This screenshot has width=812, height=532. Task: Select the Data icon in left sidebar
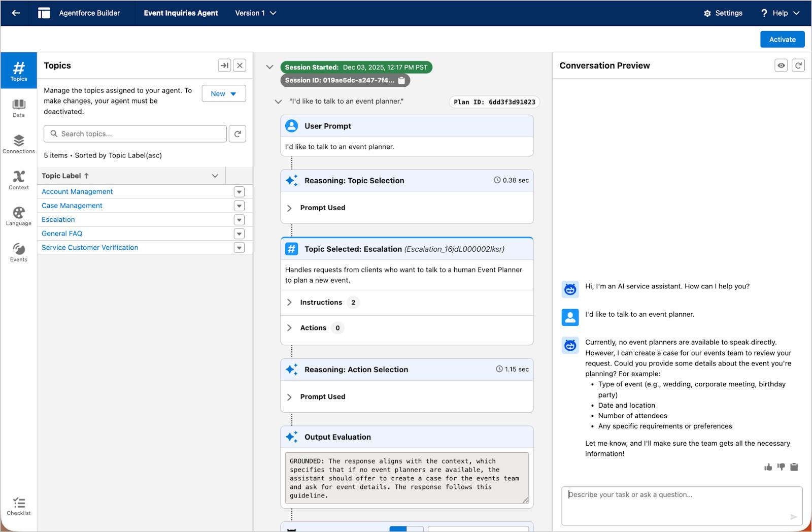click(19, 108)
